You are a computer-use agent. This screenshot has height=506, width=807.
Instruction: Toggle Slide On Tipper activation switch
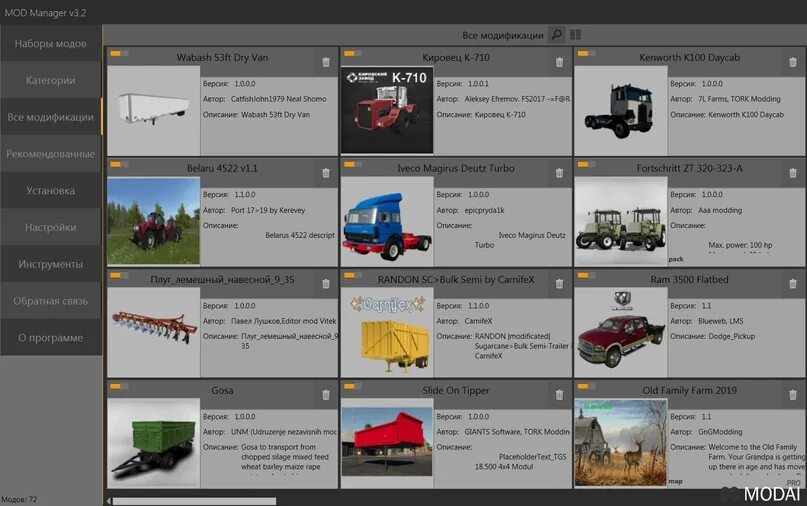(x=353, y=386)
